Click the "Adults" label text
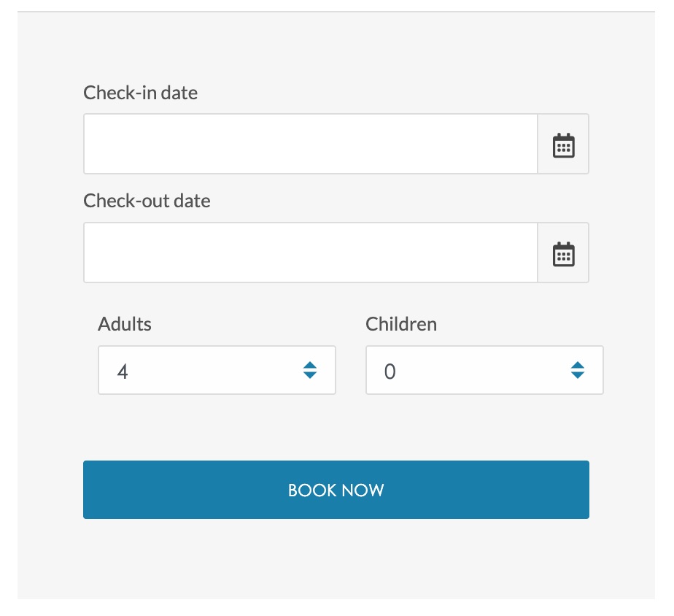Screen dimensions: 674x616 click(125, 324)
